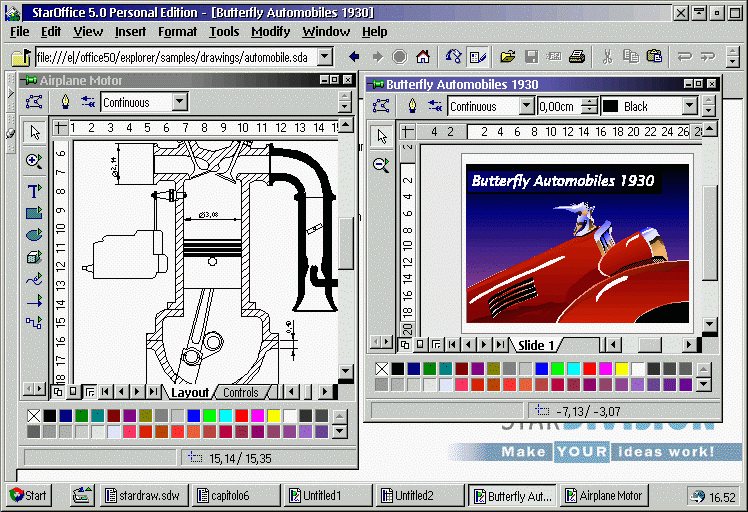Select the Lines and Arrows tool in Airplane Motor
748x512 pixels.
click(x=34, y=301)
